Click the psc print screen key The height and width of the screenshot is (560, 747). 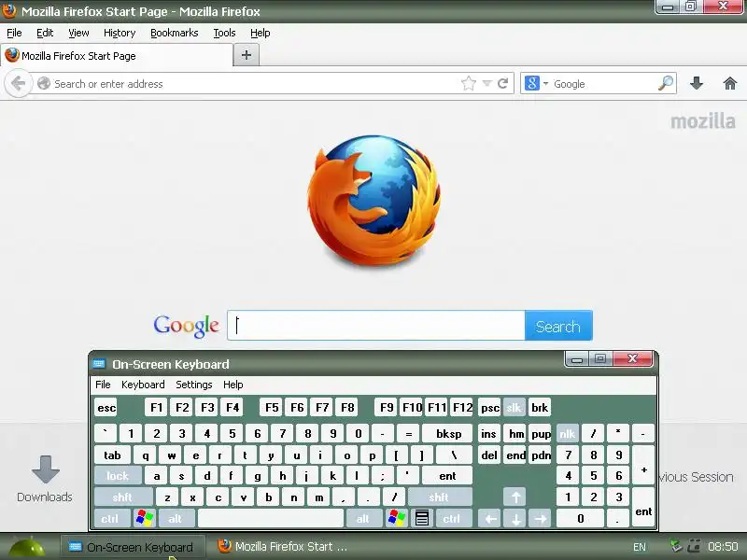click(x=489, y=408)
